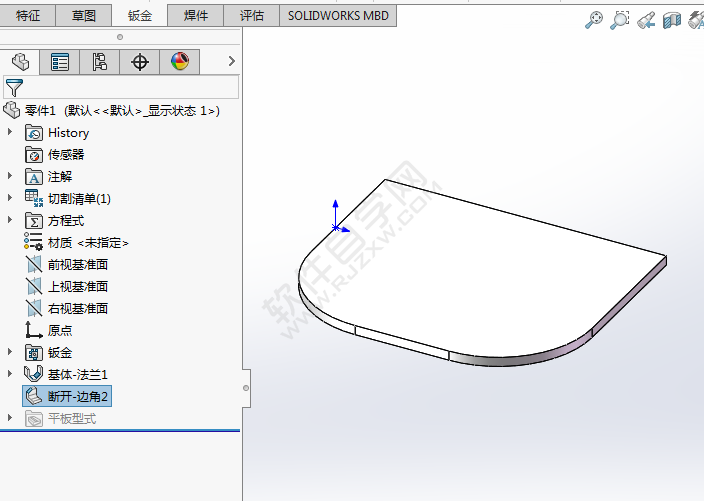Select 上视基准面 in tree
The height and width of the screenshot is (501, 704).
point(78,287)
